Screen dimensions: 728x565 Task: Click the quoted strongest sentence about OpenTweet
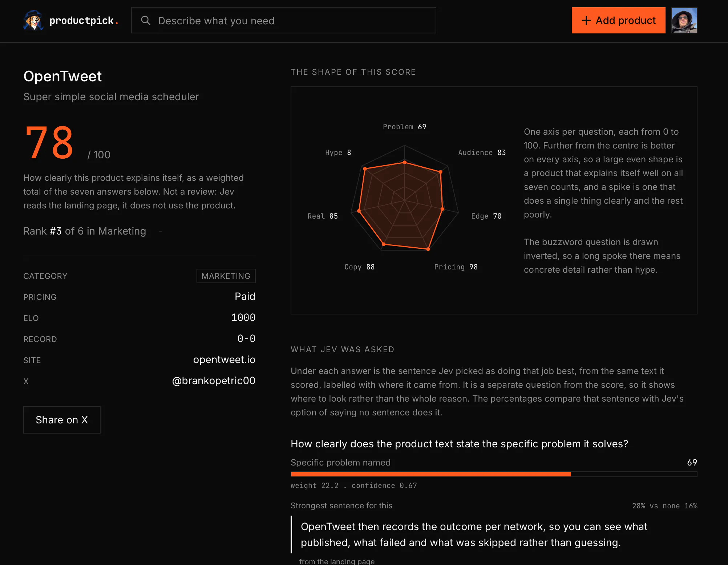[474, 534]
